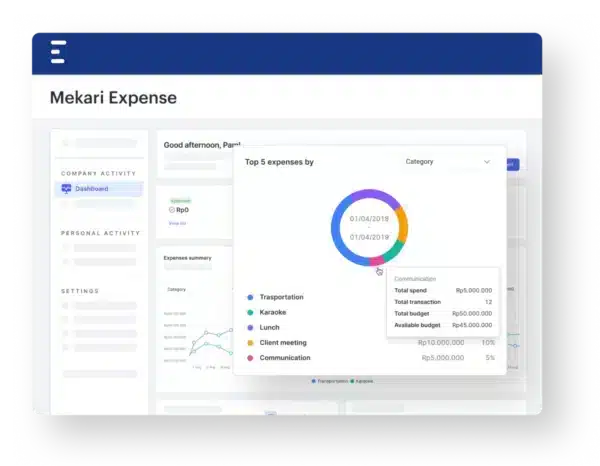Screen dimensions: 600x466
Task: Click the Rp0 approved amount
Action: 183,210
